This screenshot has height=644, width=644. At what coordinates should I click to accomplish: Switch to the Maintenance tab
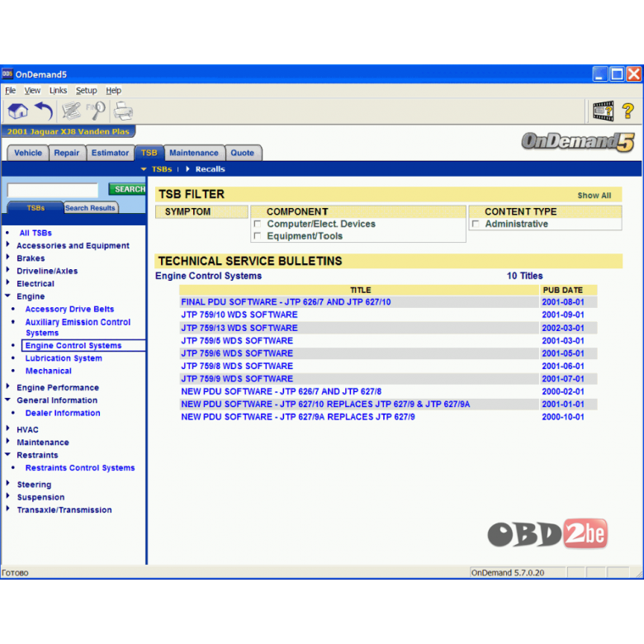(194, 153)
